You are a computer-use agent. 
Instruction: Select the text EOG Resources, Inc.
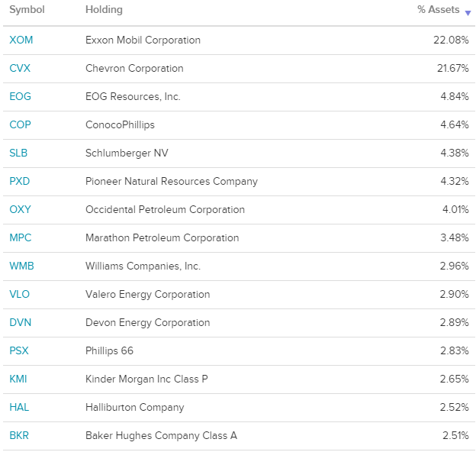pos(133,96)
